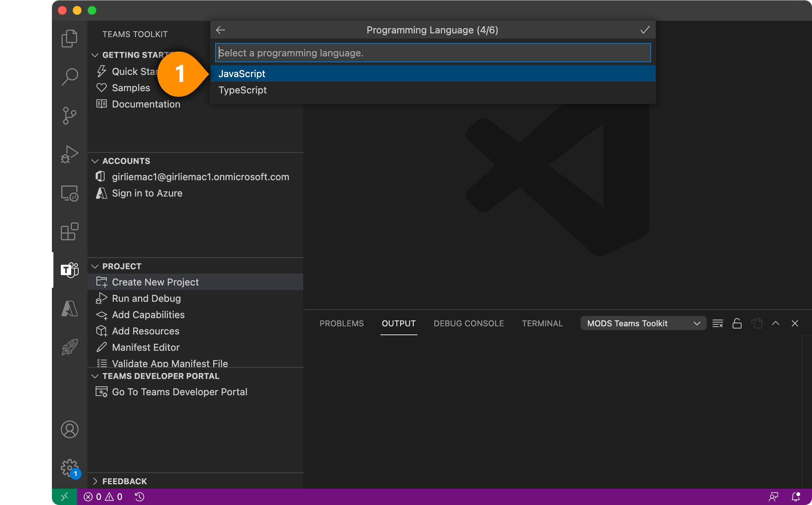The width and height of the screenshot is (812, 505).
Task: Open the Azure view from the activity bar
Action: click(69, 309)
